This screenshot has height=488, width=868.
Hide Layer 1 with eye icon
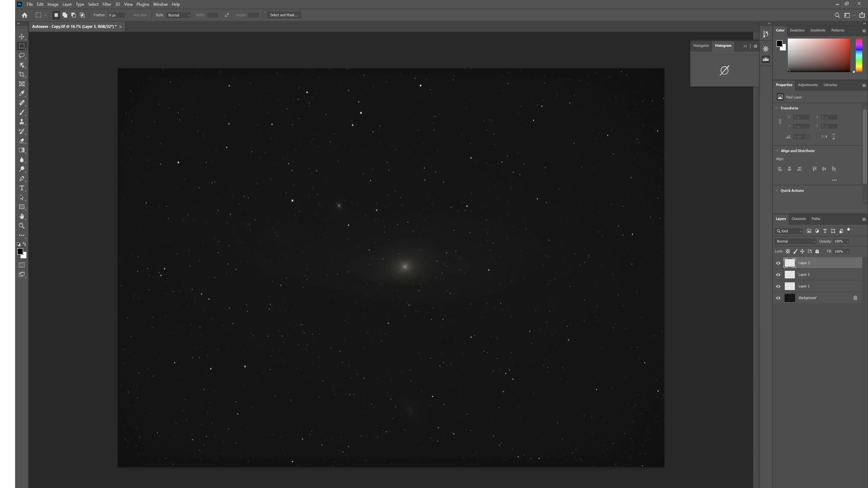coord(778,286)
